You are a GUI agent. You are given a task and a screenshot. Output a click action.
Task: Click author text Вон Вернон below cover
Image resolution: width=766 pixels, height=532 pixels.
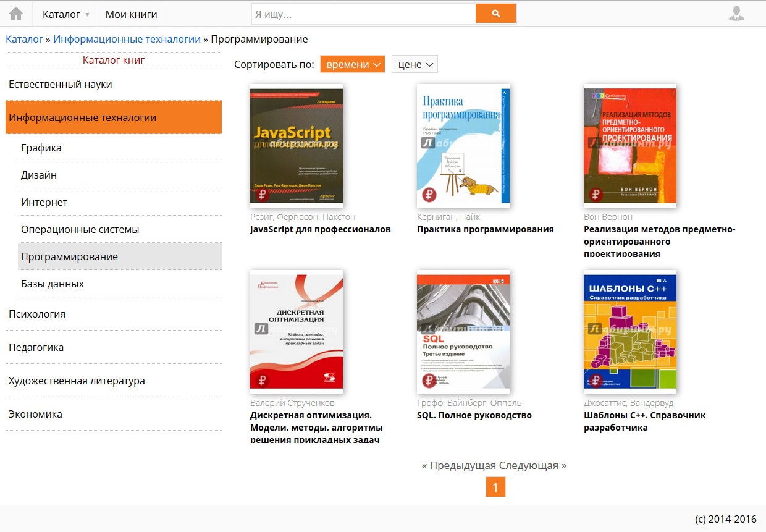click(x=608, y=217)
